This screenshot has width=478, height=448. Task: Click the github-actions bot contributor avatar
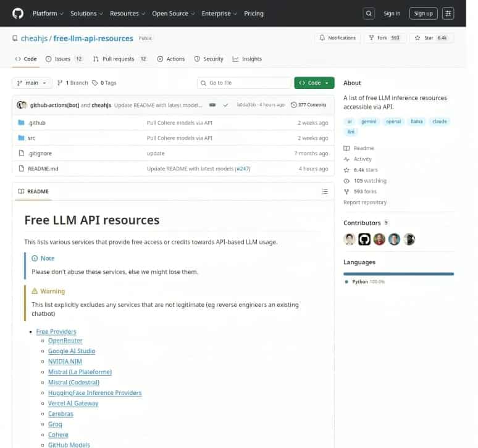click(364, 239)
